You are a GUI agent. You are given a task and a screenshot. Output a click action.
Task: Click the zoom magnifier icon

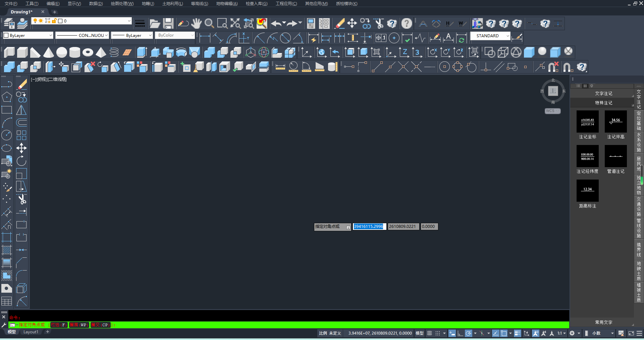point(209,23)
